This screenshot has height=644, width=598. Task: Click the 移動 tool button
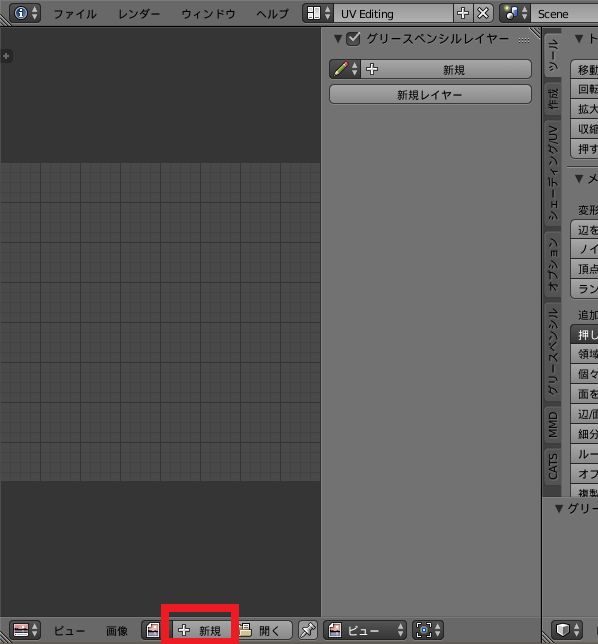pos(584,69)
